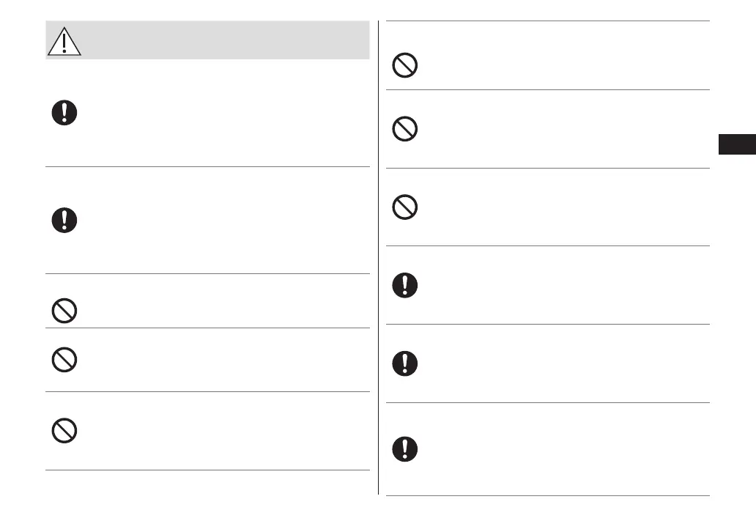Click the first prohibition icon in left column
The height and width of the screenshot is (532, 756).
(64, 311)
